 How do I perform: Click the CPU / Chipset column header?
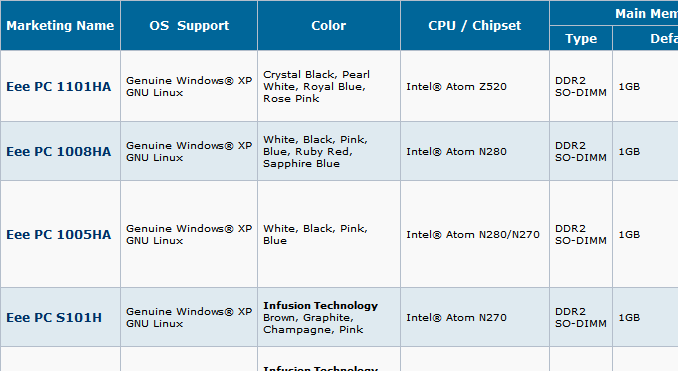coord(475,26)
